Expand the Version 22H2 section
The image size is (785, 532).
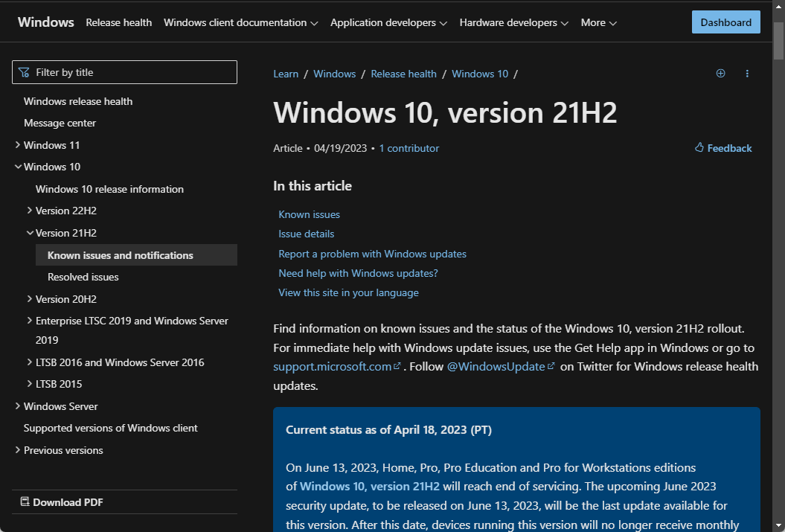[30, 211]
